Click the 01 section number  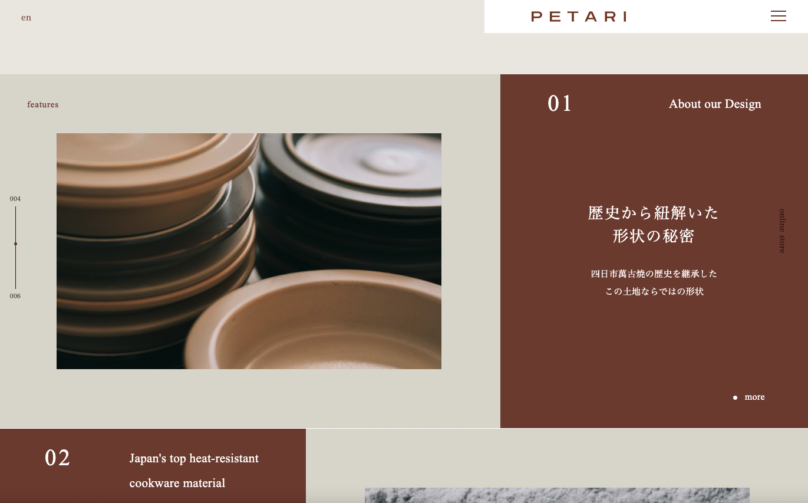[559, 104]
